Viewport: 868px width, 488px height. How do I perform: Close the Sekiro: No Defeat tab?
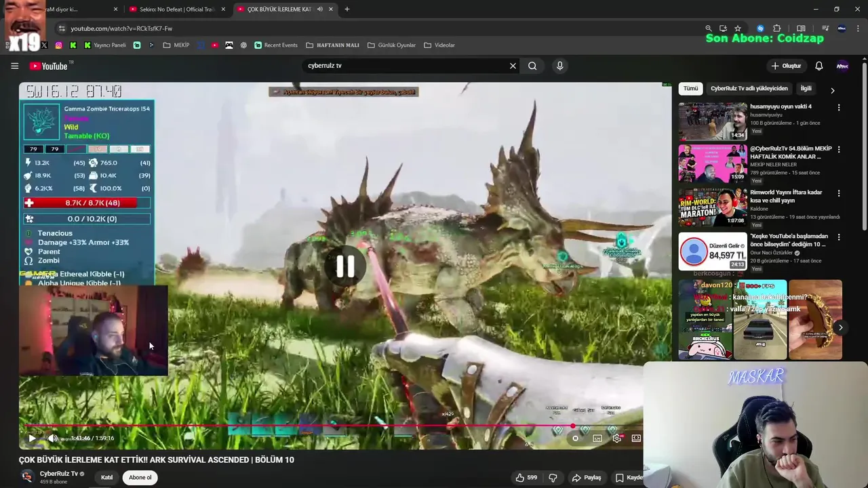(x=223, y=9)
